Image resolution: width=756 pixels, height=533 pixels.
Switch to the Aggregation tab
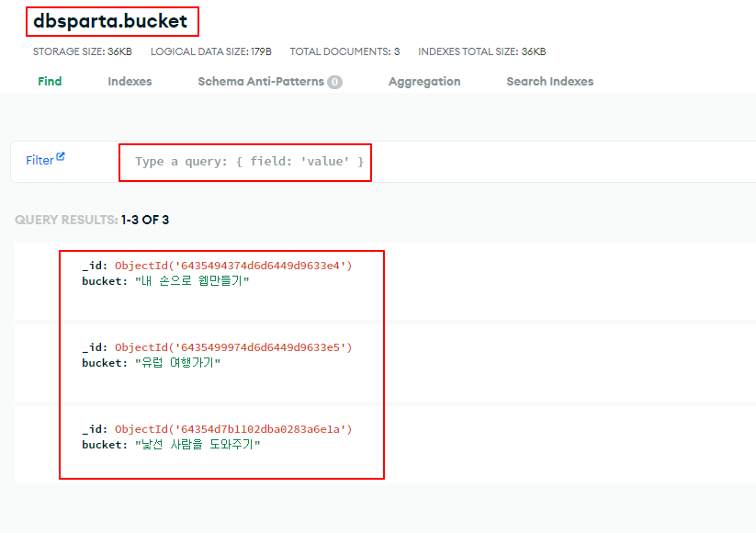pyautogui.click(x=424, y=82)
